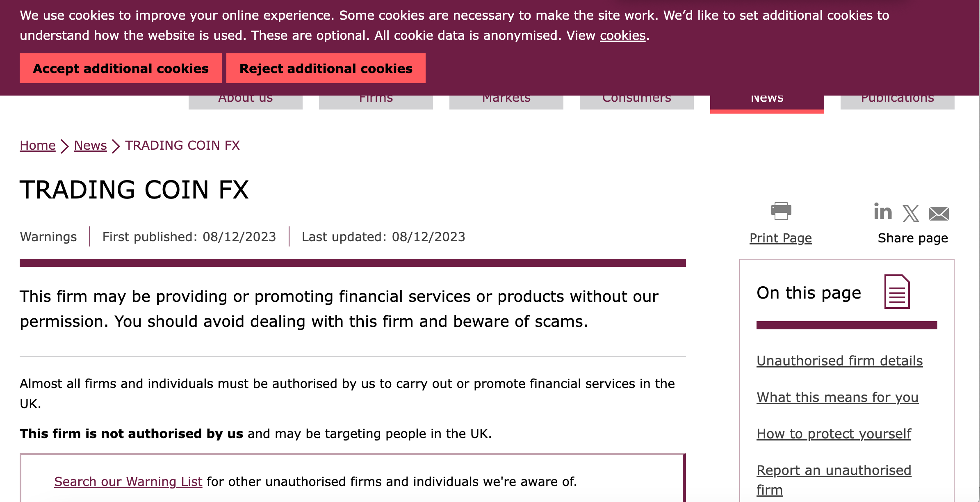The image size is (980, 502).
Task: Open the Publications navigation tab
Action: [897, 102]
